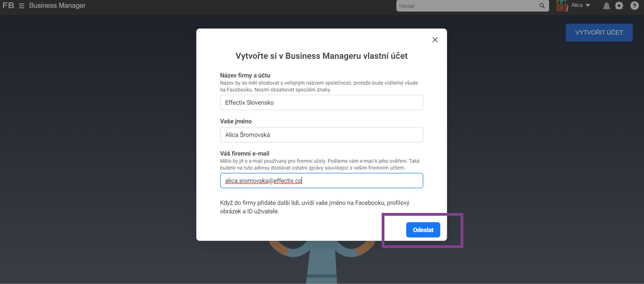Image resolution: width=644 pixels, height=284 pixels.
Task: Click the Odeslat button
Action: [x=423, y=230]
